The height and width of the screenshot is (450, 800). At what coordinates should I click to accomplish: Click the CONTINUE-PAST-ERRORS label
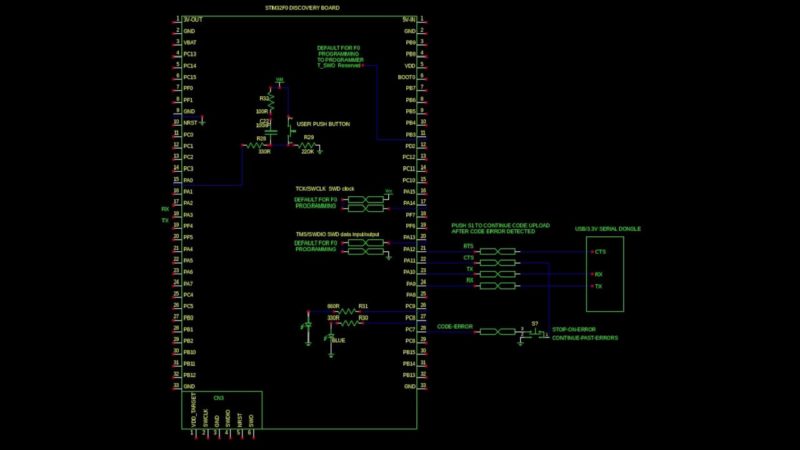pyautogui.click(x=585, y=338)
